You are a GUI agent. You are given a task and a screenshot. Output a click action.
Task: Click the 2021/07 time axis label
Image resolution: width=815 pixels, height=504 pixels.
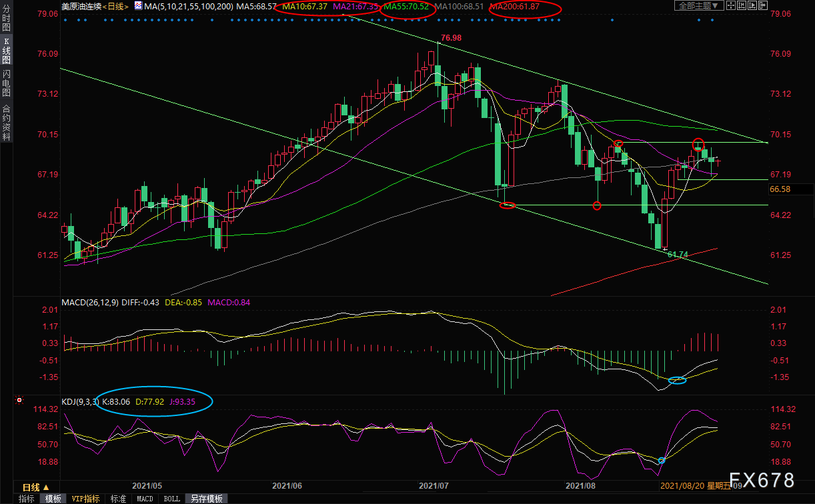435,487
